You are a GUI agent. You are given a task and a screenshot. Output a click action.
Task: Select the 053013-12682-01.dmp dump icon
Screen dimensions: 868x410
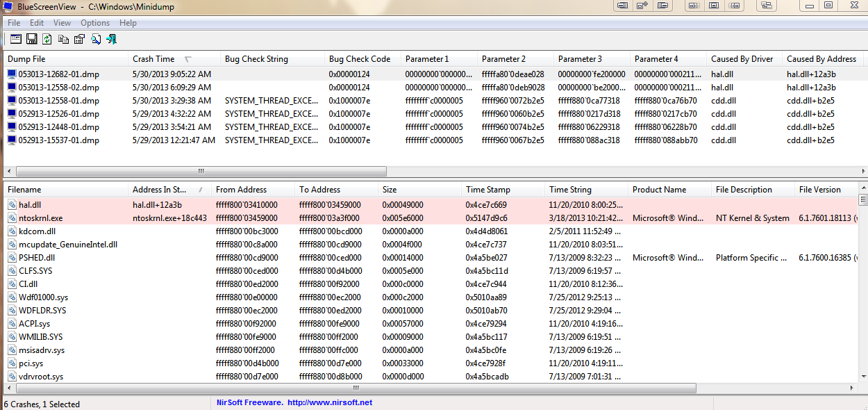pyautogui.click(x=12, y=74)
